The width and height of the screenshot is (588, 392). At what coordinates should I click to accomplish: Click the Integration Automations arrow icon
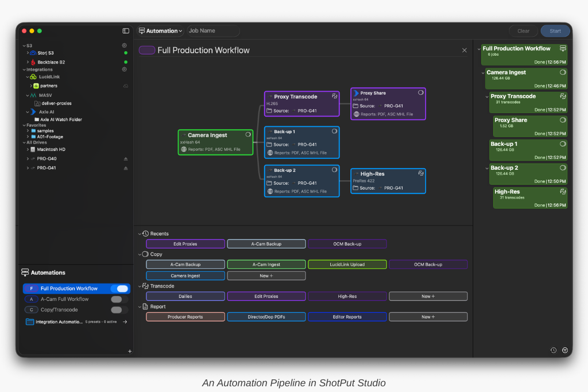coord(125,322)
